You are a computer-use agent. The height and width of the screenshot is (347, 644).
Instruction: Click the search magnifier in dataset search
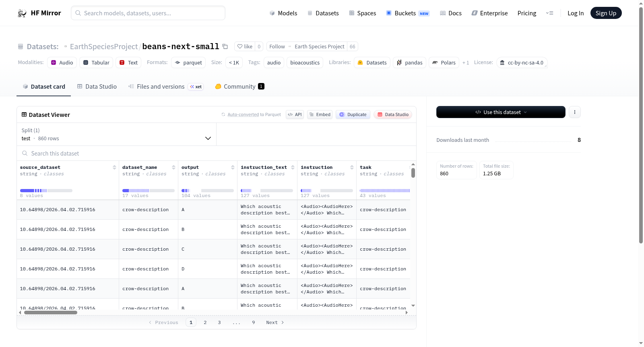pos(25,153)
